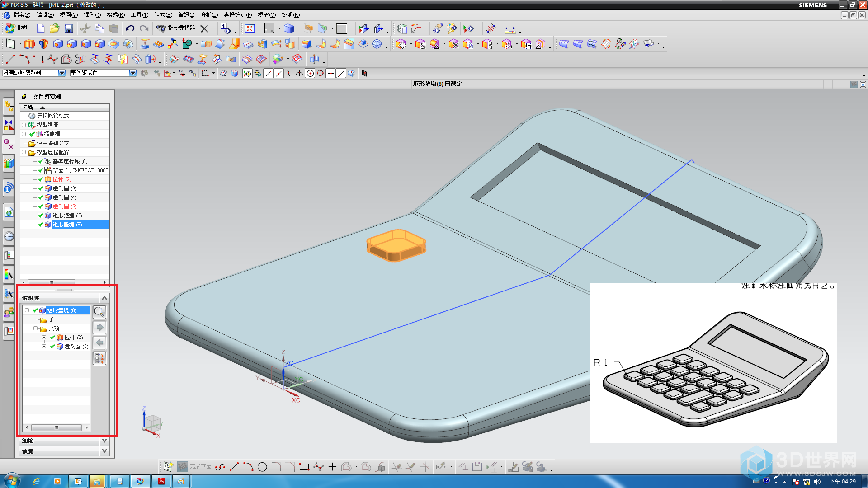This screenshot has height=488, width=868.
Task: Click the Save file icon
Action: point(69,28)
